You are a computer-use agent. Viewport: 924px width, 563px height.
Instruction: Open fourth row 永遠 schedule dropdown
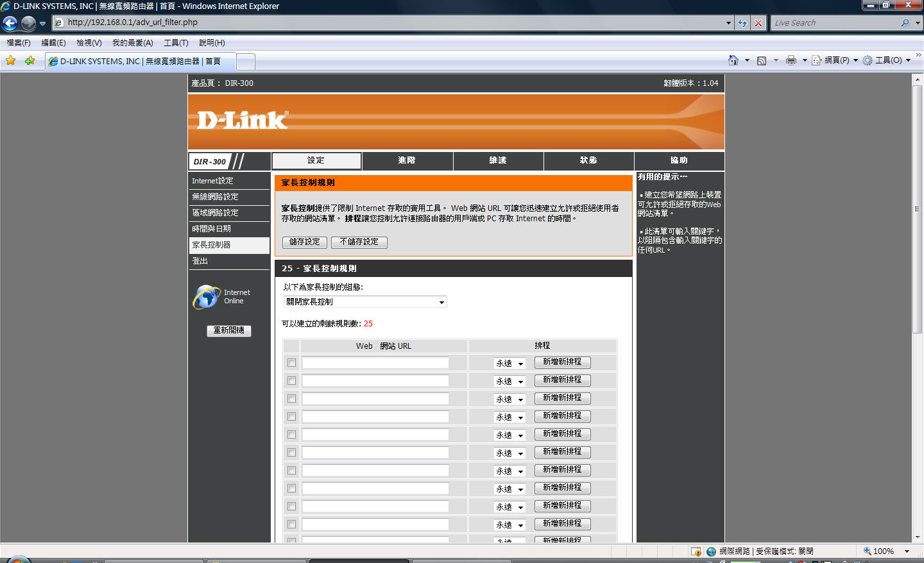(510, 417)
